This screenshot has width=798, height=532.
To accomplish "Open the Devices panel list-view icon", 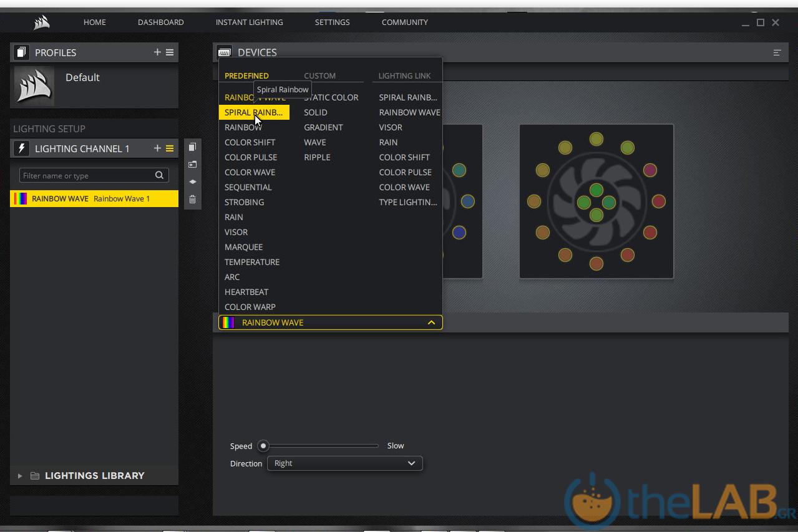I will [x=777, y=52].
